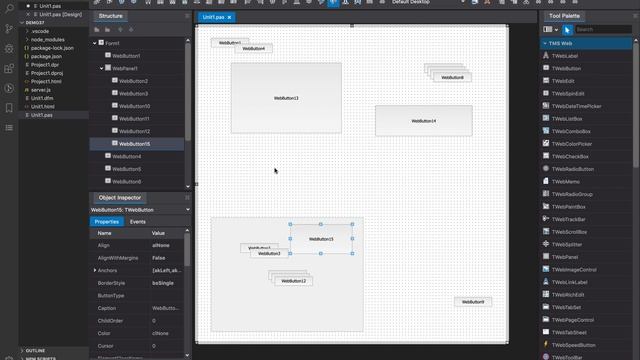
Task: Select TWebPaintBox component
Action: pyautogui.click(x=569, y=207)
